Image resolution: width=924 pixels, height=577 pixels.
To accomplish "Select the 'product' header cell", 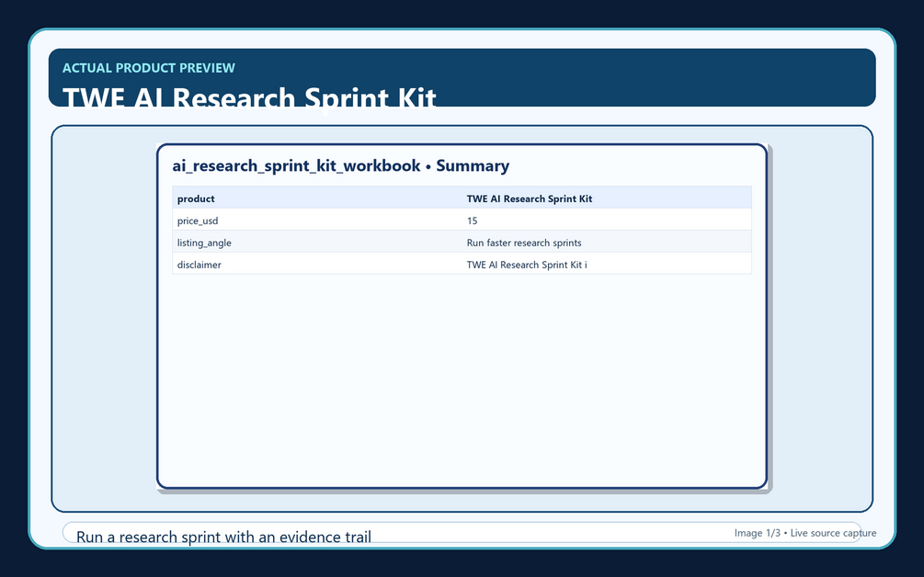I will (x=317, y=198).
